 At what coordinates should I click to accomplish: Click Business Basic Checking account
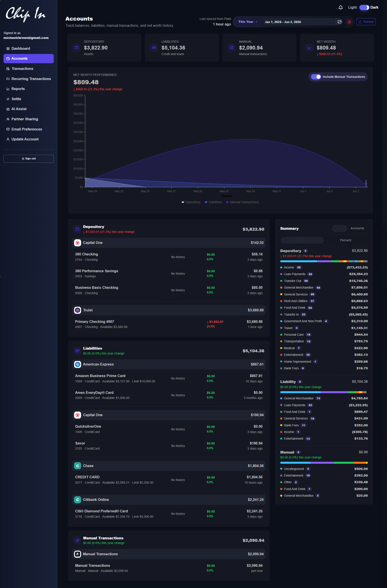coord(169,290)
